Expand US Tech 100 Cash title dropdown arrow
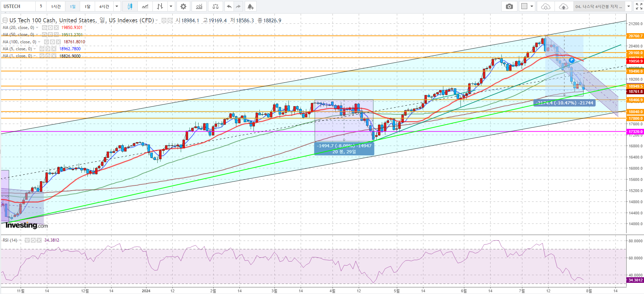The width and height of the screenshot is (644, 294). 157,21
